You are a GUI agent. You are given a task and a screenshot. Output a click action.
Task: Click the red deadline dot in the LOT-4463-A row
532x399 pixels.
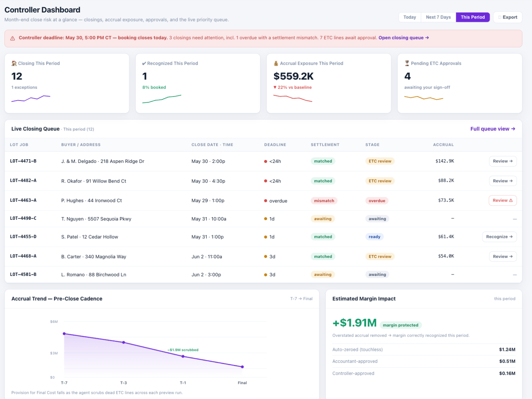tap(266, 201)
